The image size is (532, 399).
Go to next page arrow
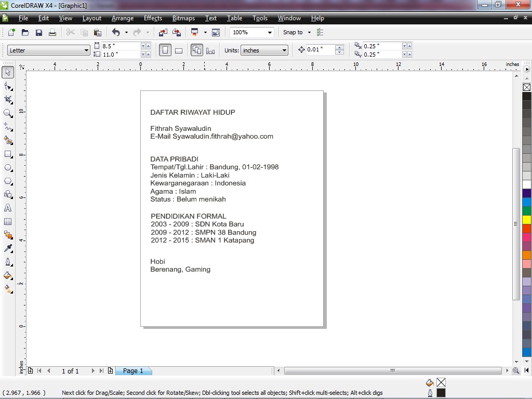click(x=93, y=371)
